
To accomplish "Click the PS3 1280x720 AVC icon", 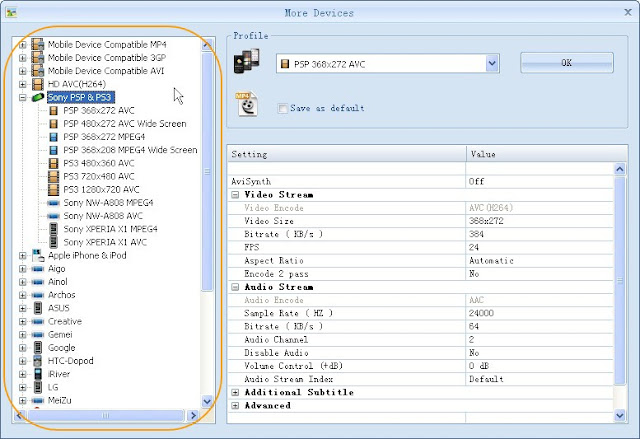I will click(x=53, y=189).
